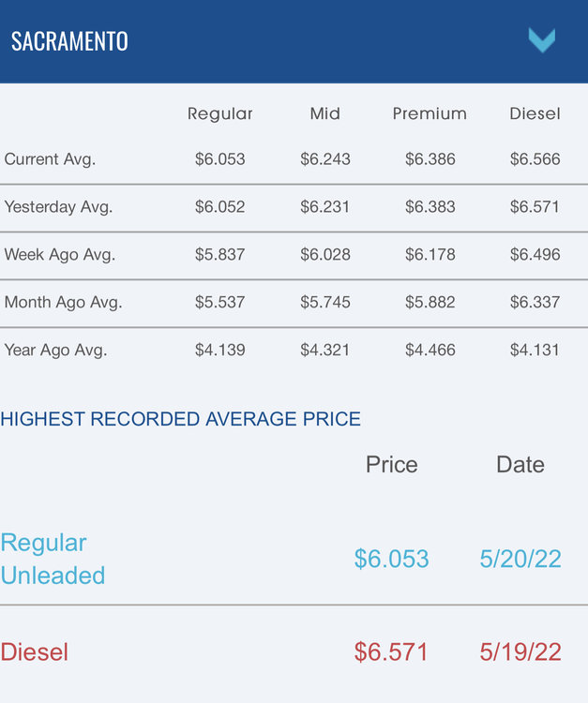Viewport: 588px width, 703px height.
Task: Click year ago premium price $4.466
Action: tap(430, 351)
